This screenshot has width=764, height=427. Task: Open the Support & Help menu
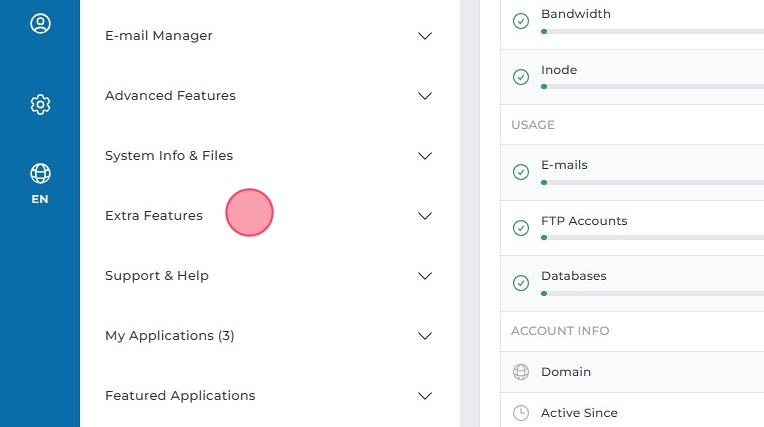(x=157, y=276)
